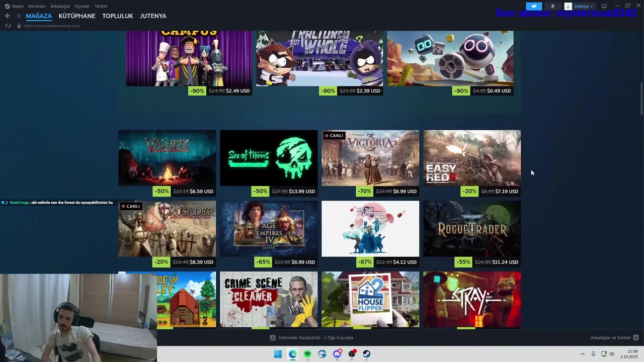Open House Flipper 2 game card
This screenshot has width=644, height=362.
pyautogui.click(x=370, y=300)
